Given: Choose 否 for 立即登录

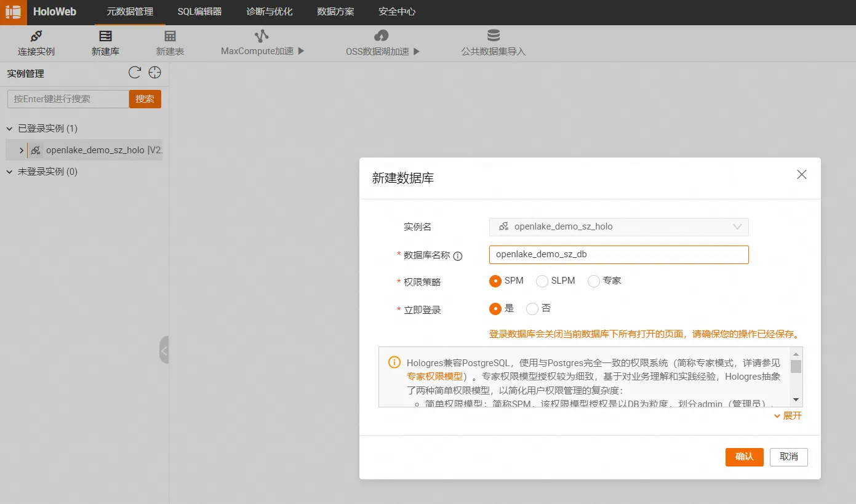Looking at the screenshot, I should point(532,309).
